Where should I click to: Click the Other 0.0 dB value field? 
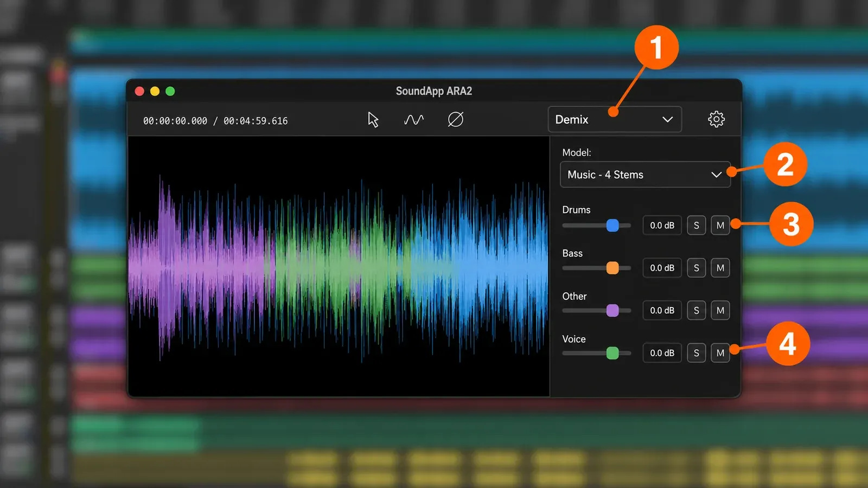tap(662, 310)
